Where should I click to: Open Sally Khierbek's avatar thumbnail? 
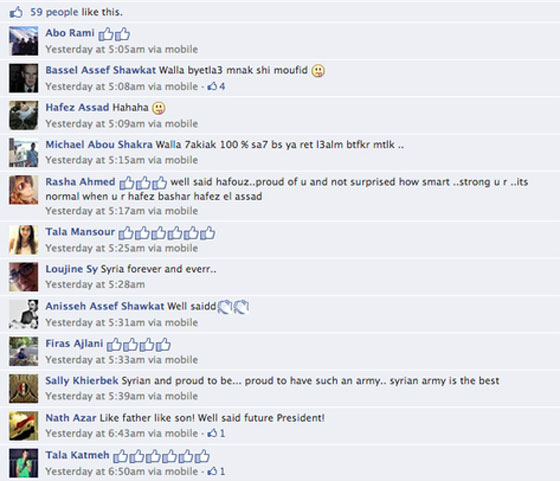24,389
